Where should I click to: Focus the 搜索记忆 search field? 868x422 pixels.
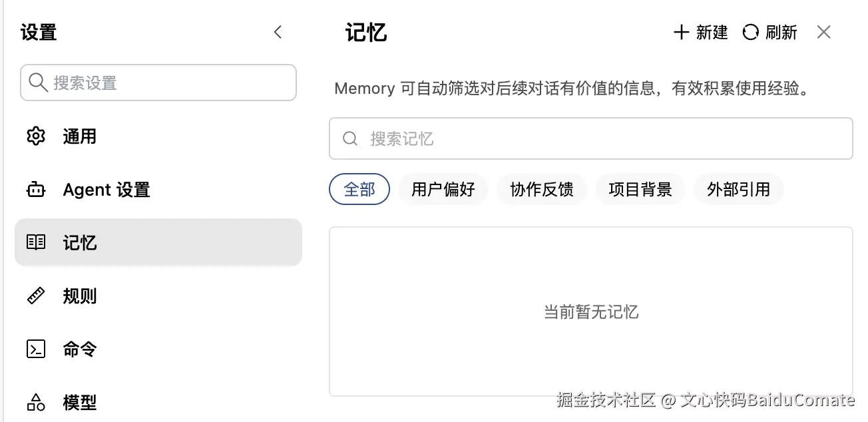coord(591,138)
